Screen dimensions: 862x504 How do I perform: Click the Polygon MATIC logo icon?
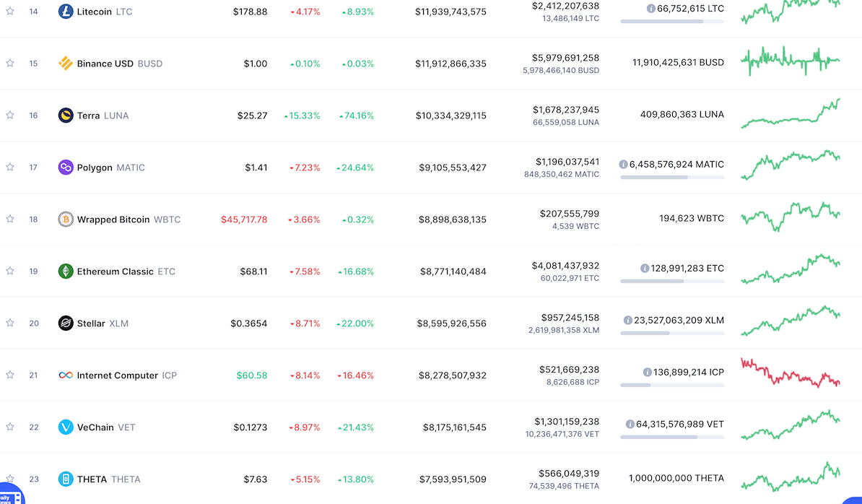point(66,168)
